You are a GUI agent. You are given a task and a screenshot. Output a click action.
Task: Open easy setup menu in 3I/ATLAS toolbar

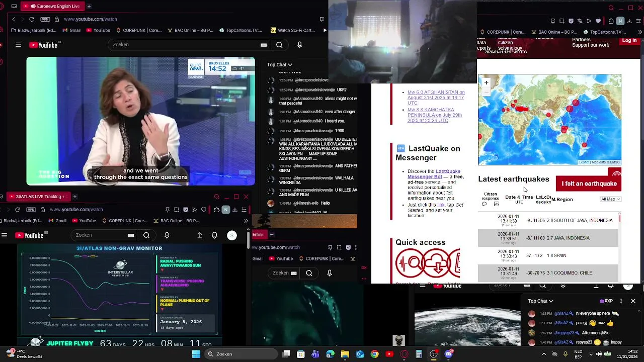[244, 210]
